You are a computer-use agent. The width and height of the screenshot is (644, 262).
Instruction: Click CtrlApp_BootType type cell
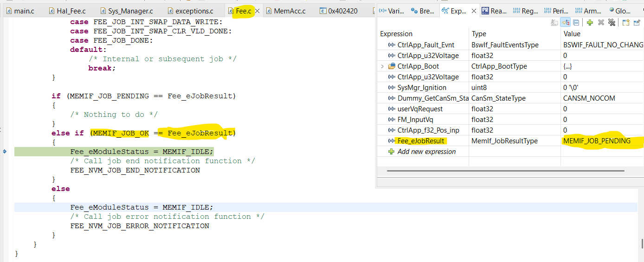tap(499, 66)
